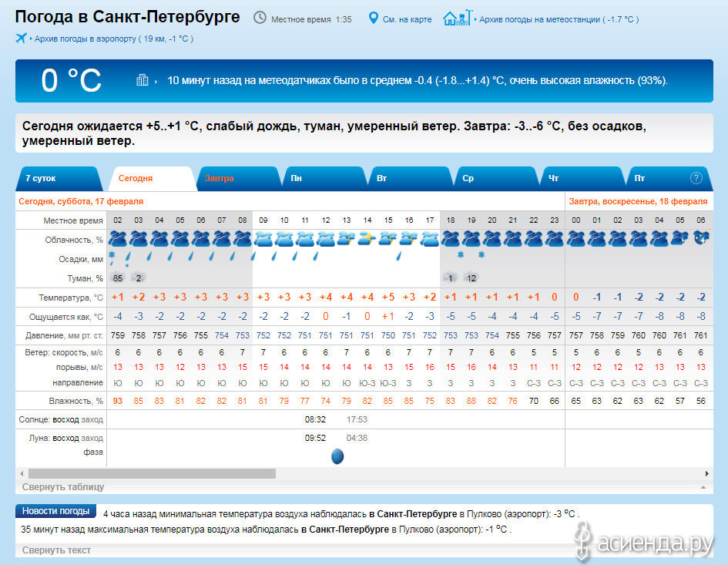Image resolution: width=728 pixels, height=565 pixels.
Task: Click the sunrise time 08:32
Action: [315, 419]
